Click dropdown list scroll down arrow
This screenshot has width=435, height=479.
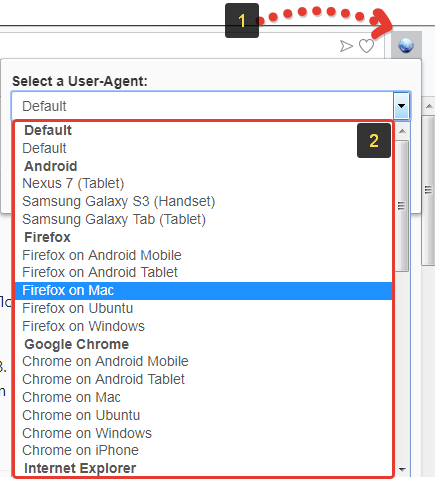pos(402,470)
